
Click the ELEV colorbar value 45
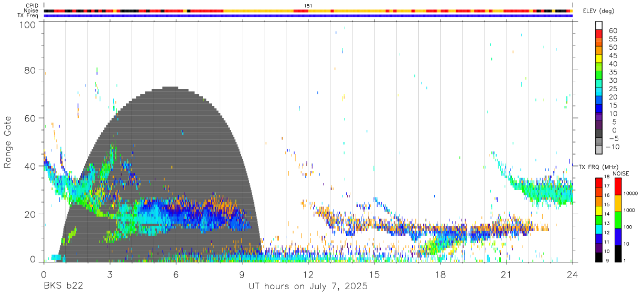tap(613, 56)
